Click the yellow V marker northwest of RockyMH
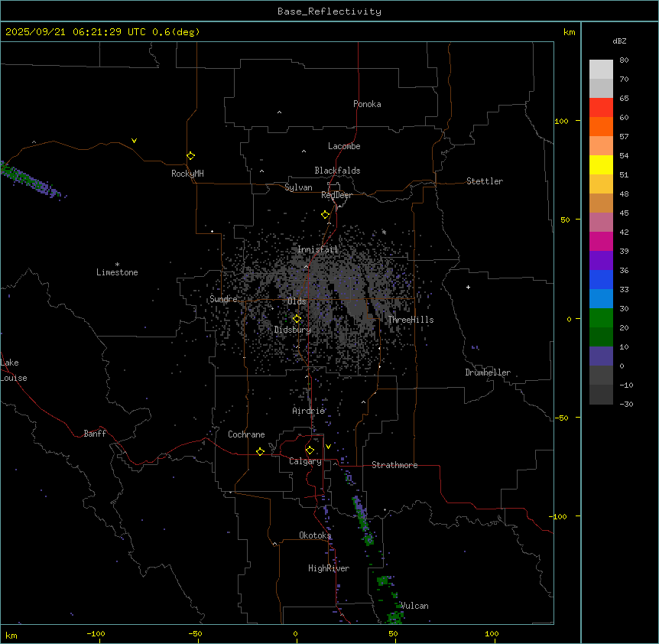 [x=134, y=141]
